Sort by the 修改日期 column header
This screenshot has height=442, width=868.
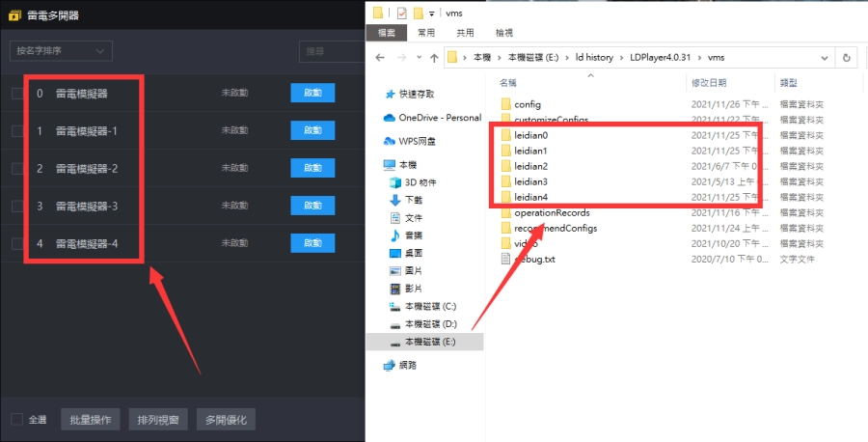pos(709,83)
